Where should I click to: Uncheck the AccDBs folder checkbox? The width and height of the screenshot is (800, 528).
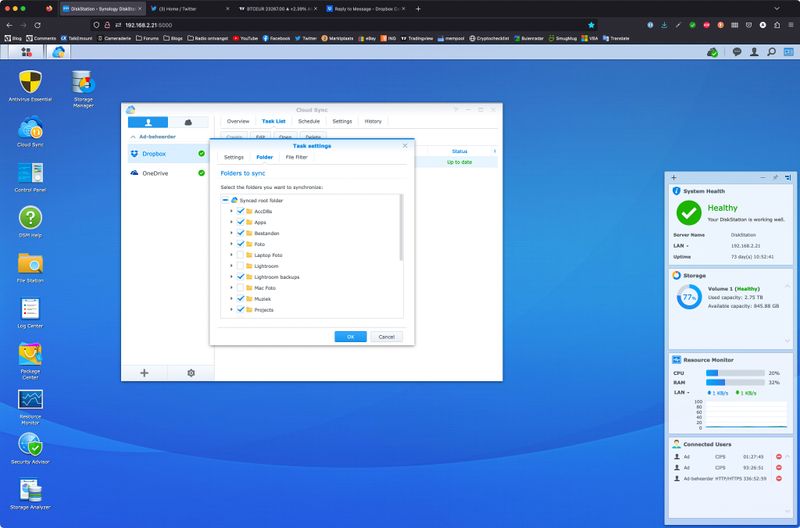240,211
